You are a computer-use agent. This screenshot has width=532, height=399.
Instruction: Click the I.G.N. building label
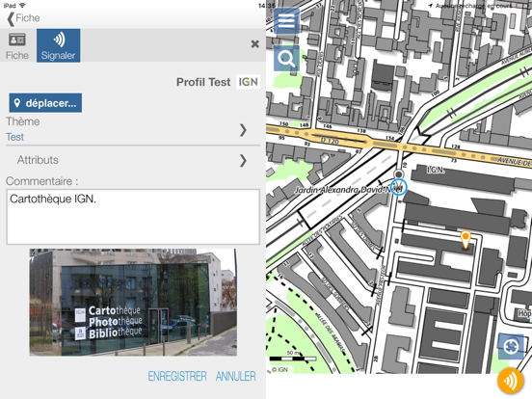pos(436,170)
